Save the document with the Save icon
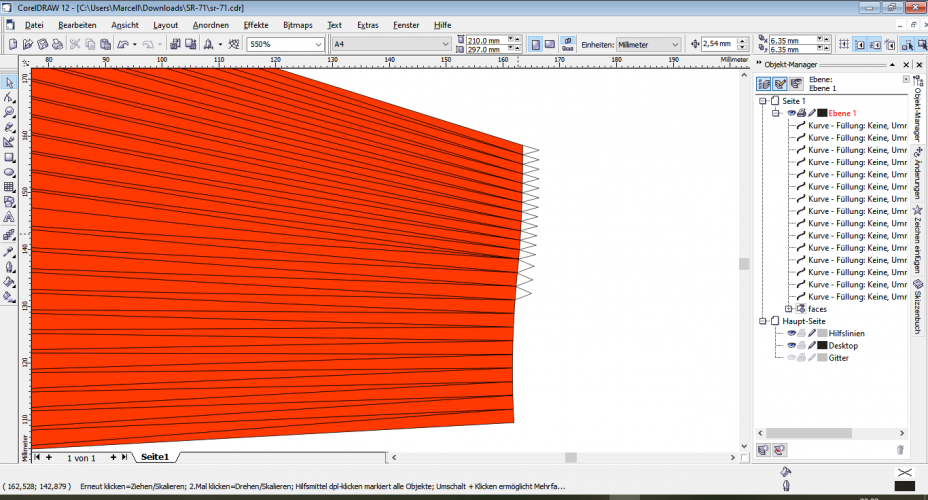The width and height of the screenshot is (928, 500). tap(42, 44)
